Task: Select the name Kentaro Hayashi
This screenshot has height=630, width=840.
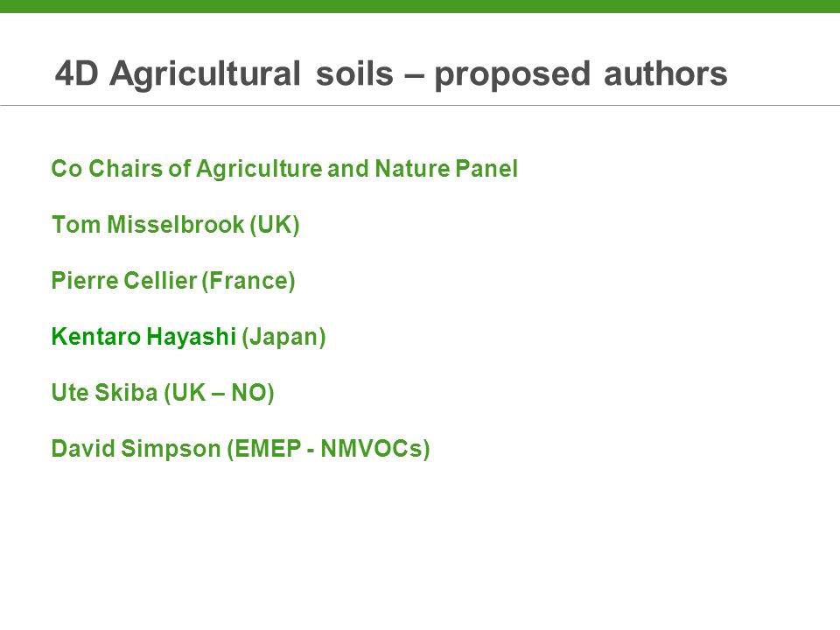Action: [143, 336]
